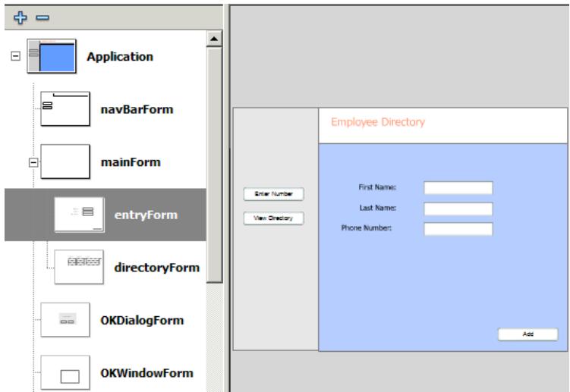
Task: Click the View Directory button
Action: click(x=273, y=218)
